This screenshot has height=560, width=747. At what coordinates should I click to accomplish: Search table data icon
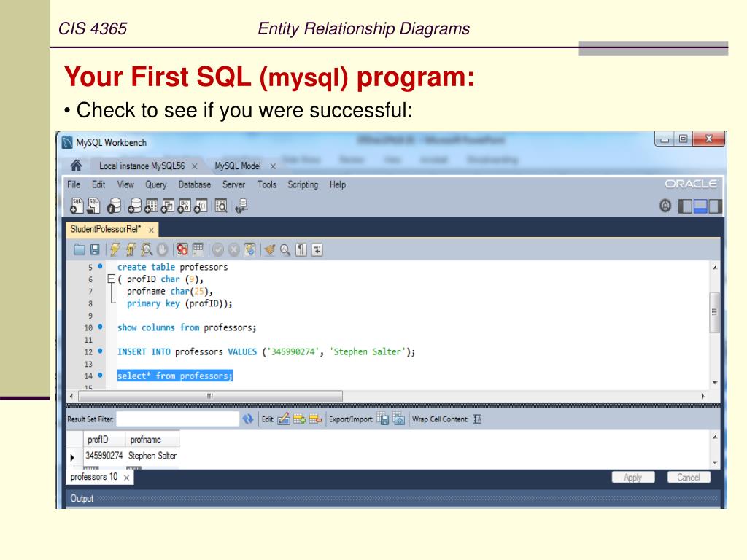click(221, 206)
